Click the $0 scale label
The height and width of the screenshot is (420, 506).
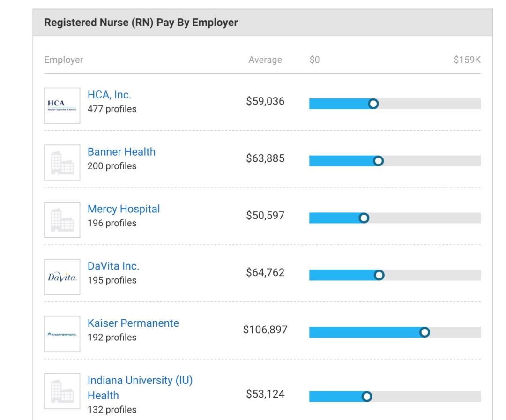pyautogui.click(x=315, y=60)
